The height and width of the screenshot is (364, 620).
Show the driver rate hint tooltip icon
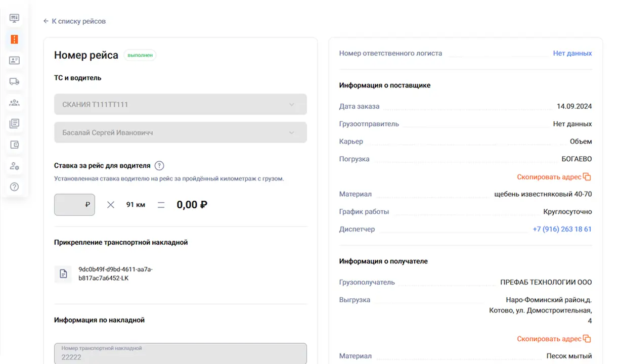tap(159, 165)
